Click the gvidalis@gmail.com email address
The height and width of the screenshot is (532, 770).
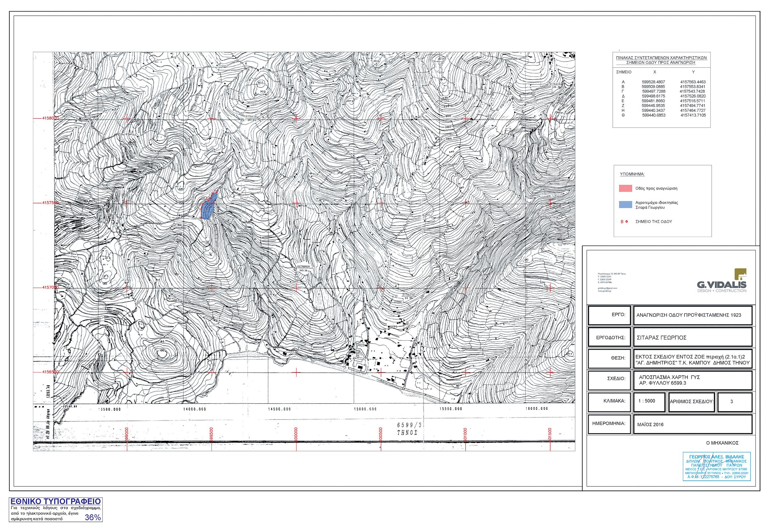[607, 288]
